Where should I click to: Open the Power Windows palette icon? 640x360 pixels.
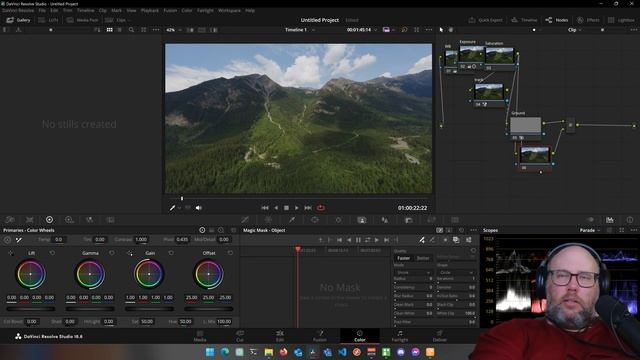[315, 220]
